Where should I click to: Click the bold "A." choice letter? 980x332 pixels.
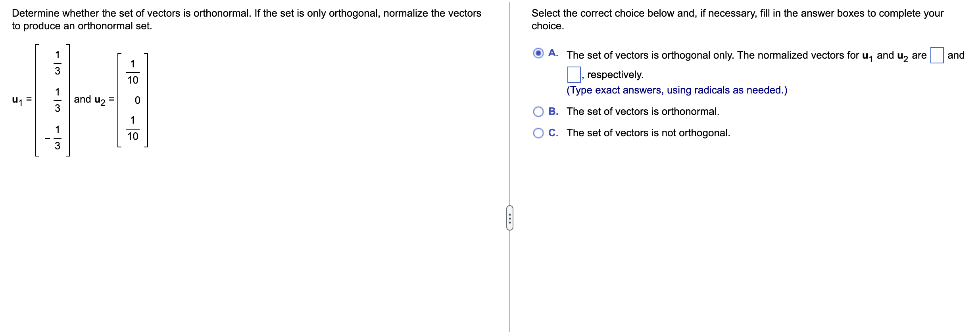(x=553, y=53)
